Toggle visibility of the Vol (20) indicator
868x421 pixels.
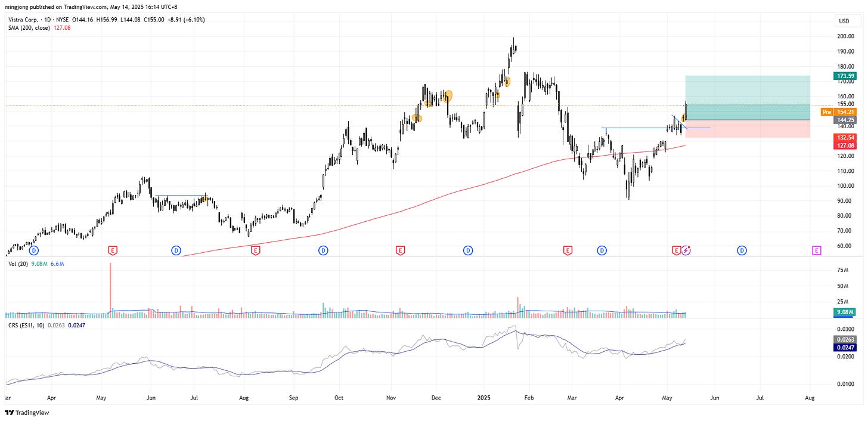18,263
